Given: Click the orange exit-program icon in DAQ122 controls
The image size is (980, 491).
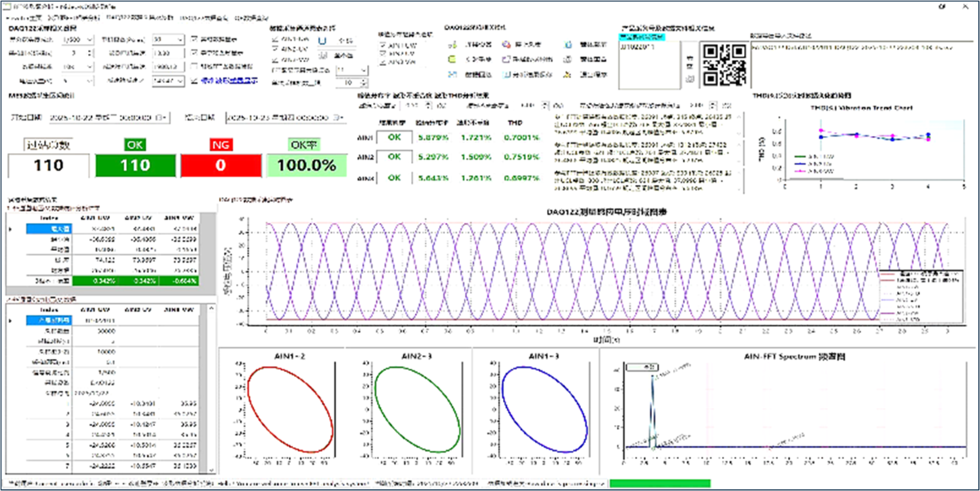Looking at the screenshot, I should click(x=567, y=74).
